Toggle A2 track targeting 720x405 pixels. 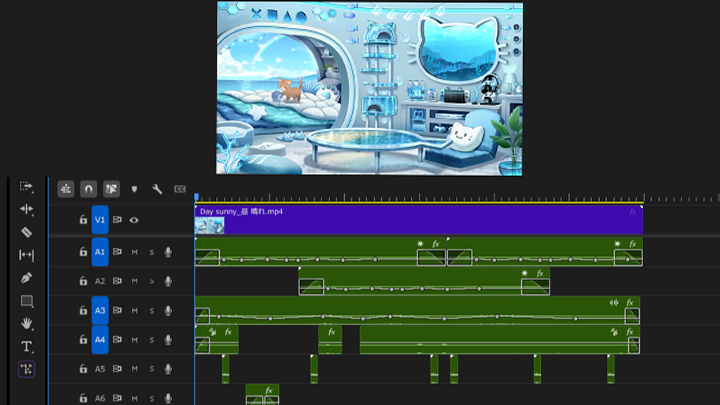click(100, 281)
